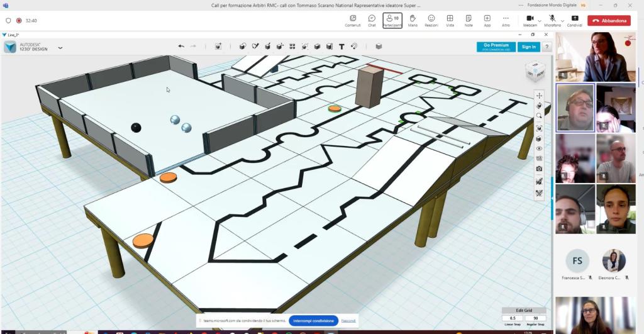Click the shield privacy icon

tap(8, 21)
